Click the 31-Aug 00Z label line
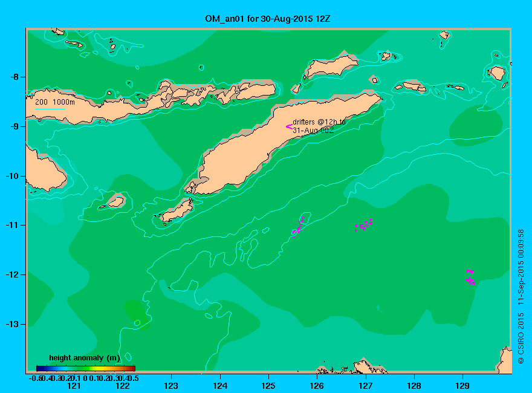 click(x=313, y=131)
